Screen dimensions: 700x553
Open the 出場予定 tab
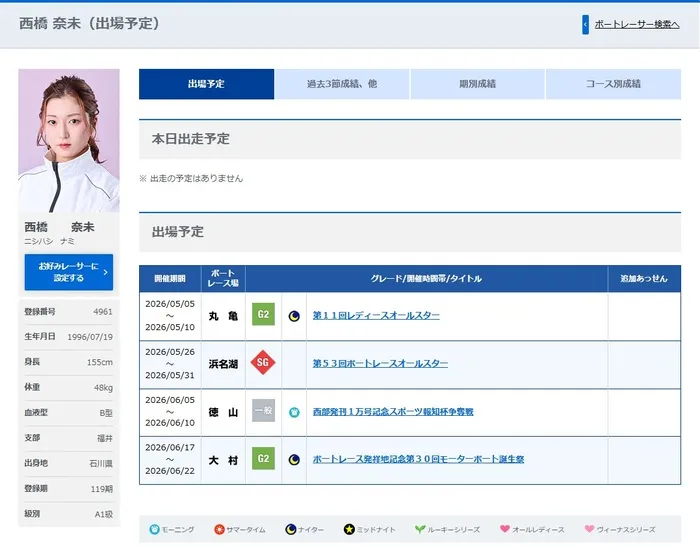pos(206,84)
